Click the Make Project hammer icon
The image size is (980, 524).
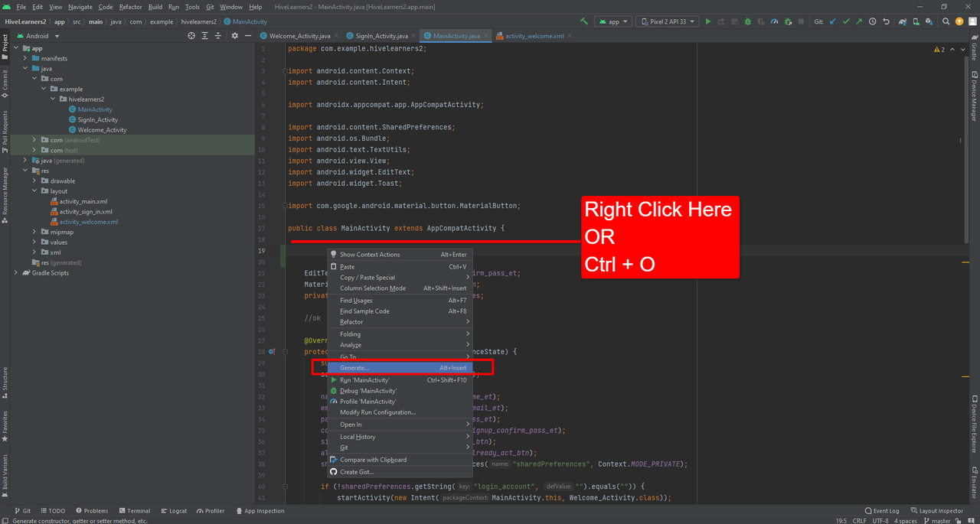click(584, 21)
